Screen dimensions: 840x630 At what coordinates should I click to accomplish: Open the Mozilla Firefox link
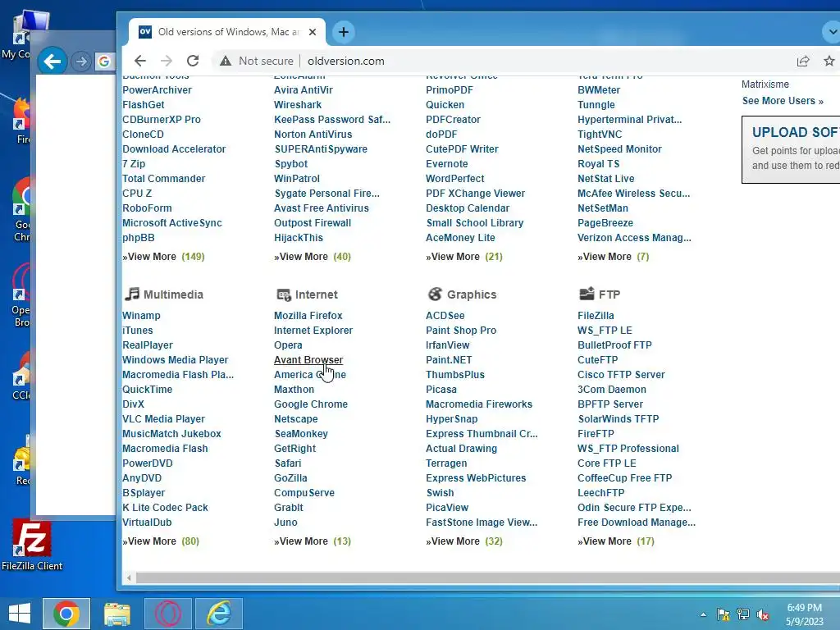coord(308,316)
